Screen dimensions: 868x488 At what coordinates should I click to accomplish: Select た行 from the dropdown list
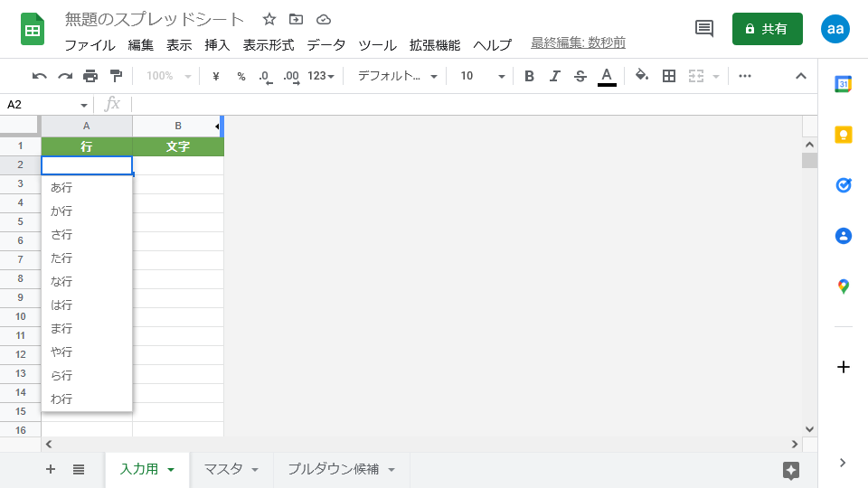click(x=87, y=258)
